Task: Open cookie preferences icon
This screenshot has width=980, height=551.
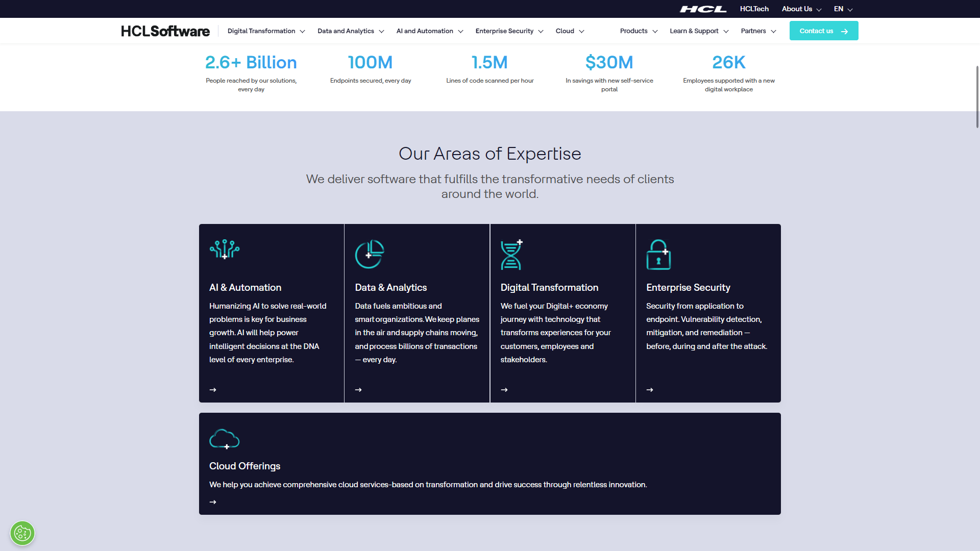Action: [22, 534]
